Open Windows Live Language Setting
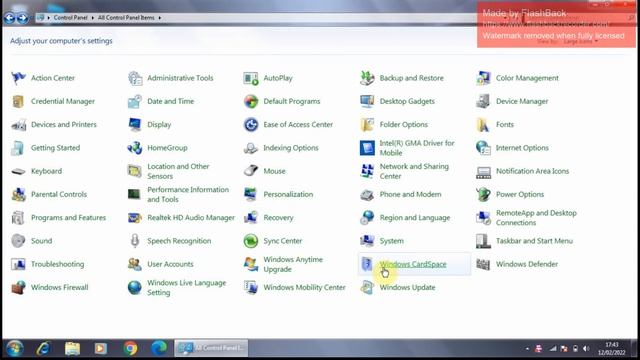The height and width of the screenshot is (360, 640). [x=187, y=288]
